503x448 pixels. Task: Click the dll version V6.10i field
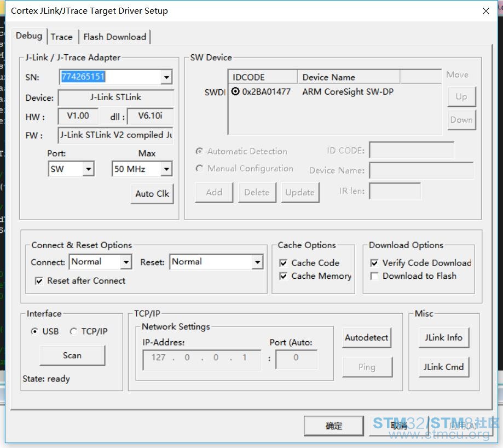pos(150,116)
